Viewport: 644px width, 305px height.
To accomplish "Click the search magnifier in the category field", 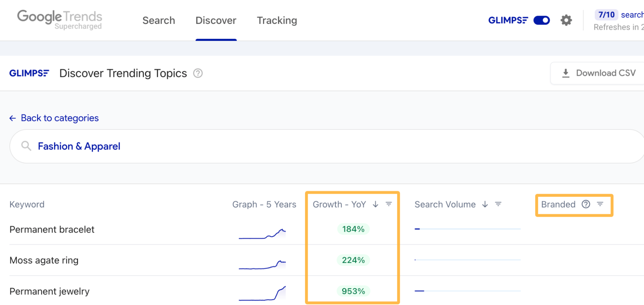I will [x=26, y=146].
